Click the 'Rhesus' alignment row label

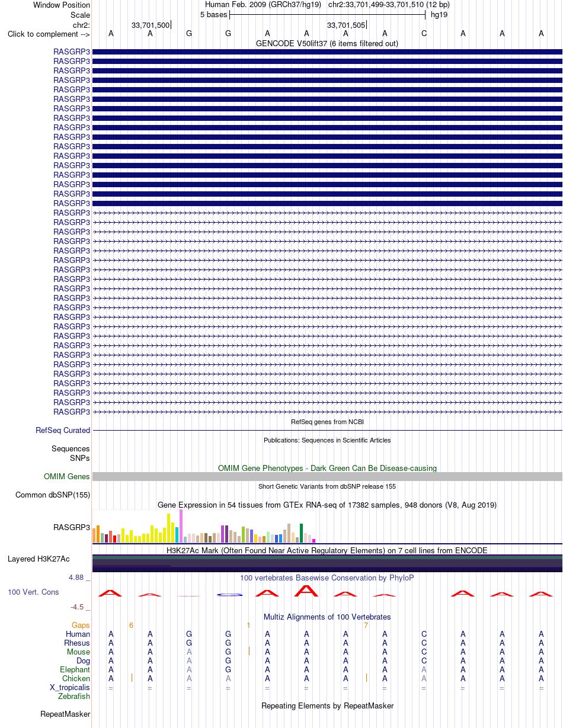pyautogui.click(x=77, y=643)
